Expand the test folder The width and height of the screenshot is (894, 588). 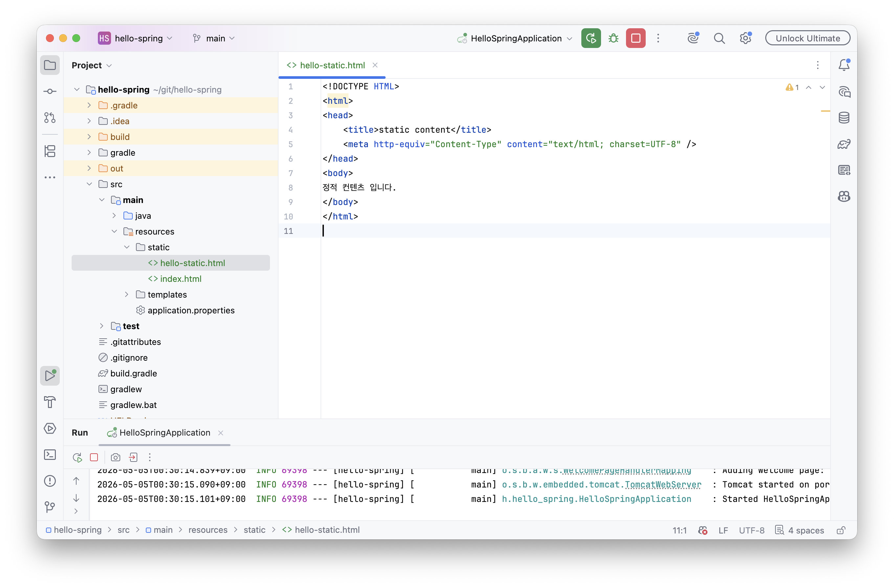(101, 326)
